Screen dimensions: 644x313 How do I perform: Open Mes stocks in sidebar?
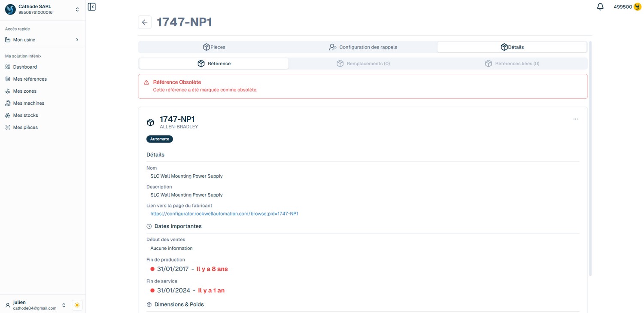[25, 115]
